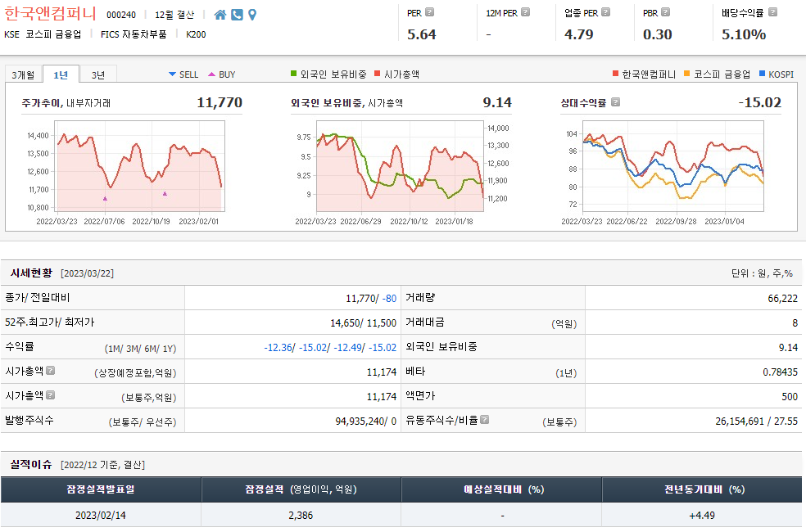
Task: Open help icon next to 업종 PER
Action: click(x=605, y=11)
